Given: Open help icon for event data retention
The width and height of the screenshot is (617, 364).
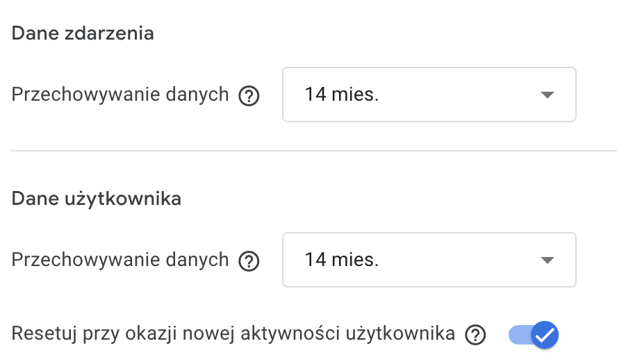Looking at the screenshot, I should point(249,96).
